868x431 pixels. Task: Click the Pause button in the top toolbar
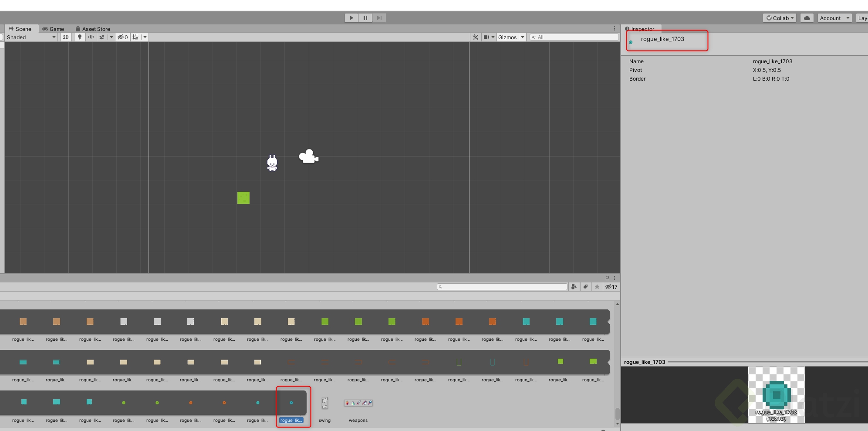click(x=365, y=18)
